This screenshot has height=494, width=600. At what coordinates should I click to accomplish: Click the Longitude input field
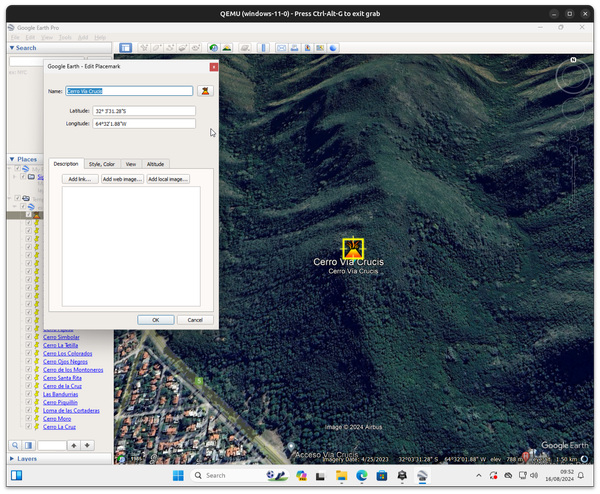(144, 124)
